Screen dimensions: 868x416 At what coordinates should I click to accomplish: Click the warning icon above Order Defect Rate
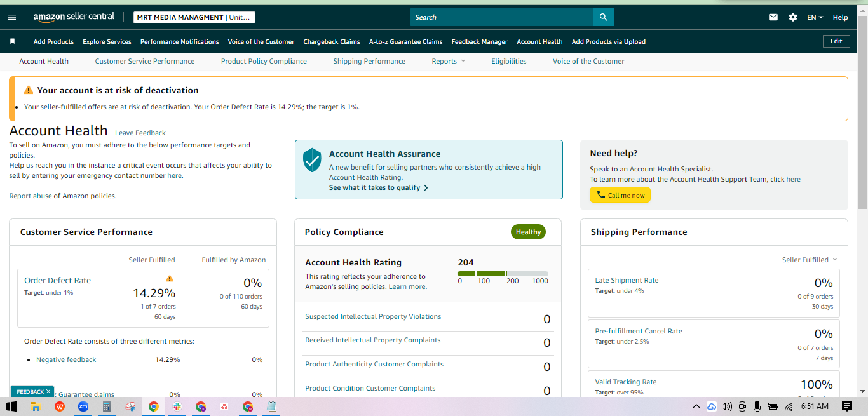tap(169, 278)
